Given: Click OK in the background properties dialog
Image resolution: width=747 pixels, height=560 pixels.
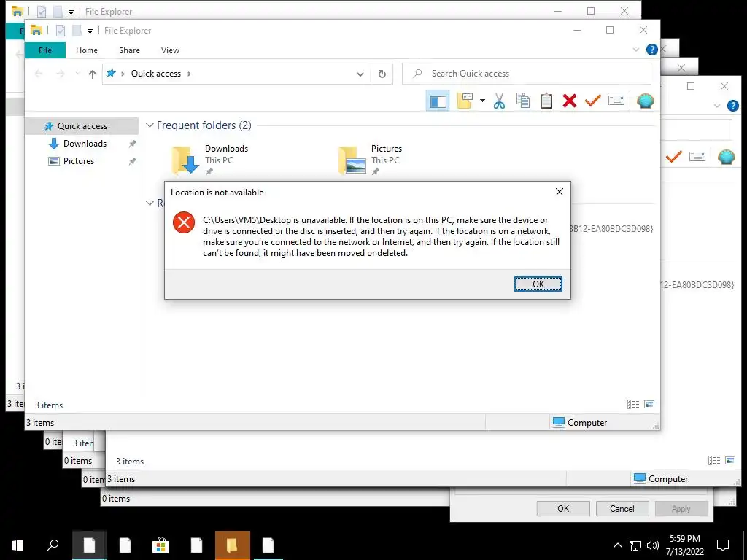Looking at the screenshot, I should 563,508.
